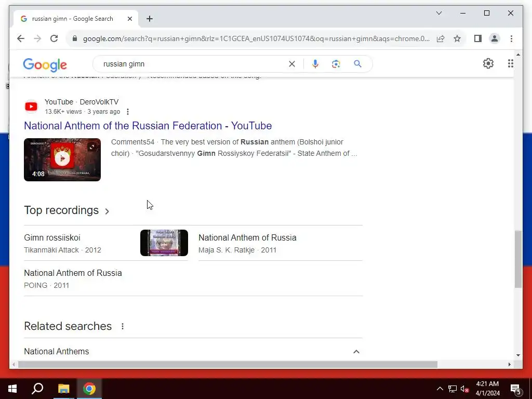
Task: Select the russian gimn browser tab
Action: [75, 19]
